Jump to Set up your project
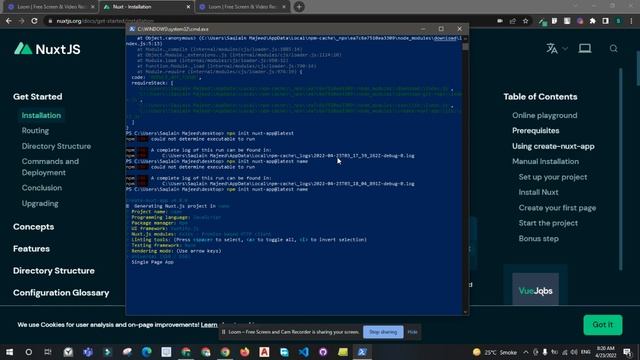Viewport: 640px width, 360px height. 553,177
